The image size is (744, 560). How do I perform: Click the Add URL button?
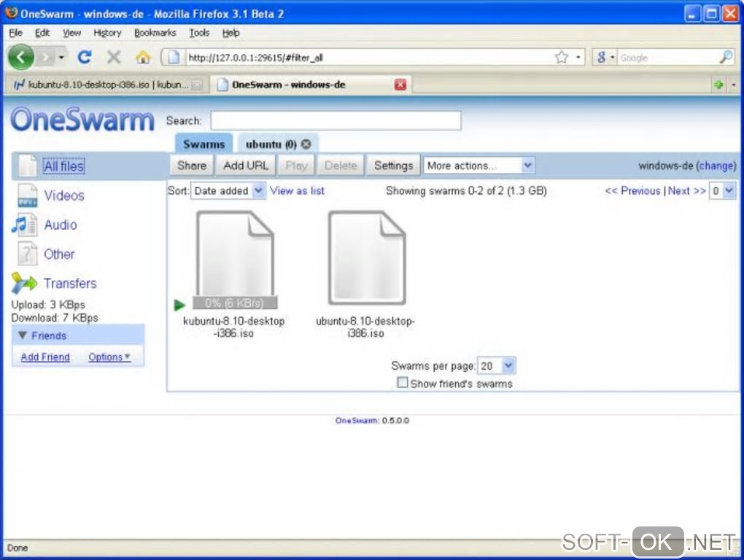tap(246, 166)
